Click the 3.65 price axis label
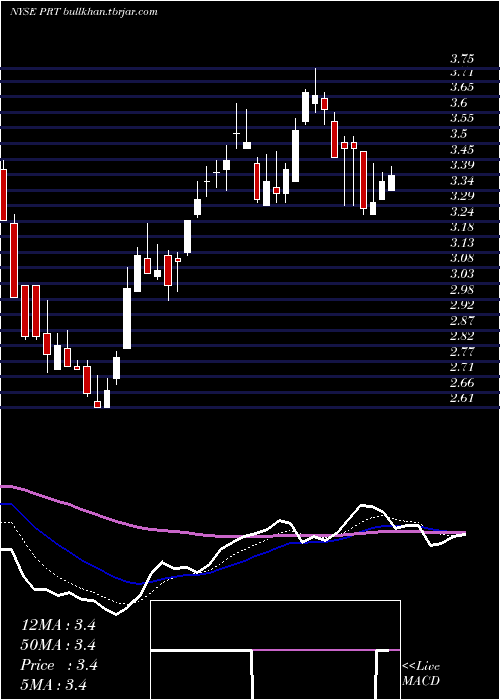 point(462,87)
